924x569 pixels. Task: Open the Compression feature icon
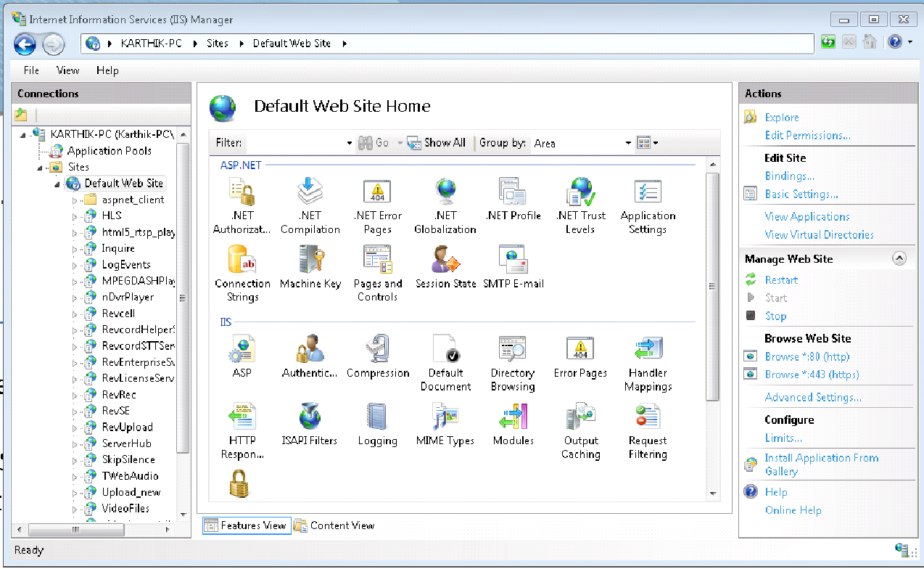click(x=378, y=350)
